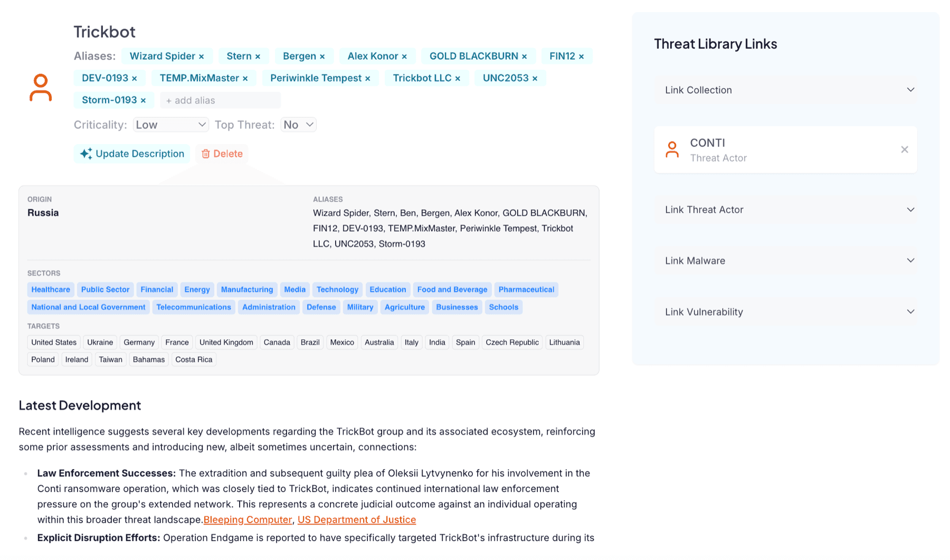This screenshot has width=950, height=560.
Task: Click the Technology sector tag
Action: click(337, 290)
